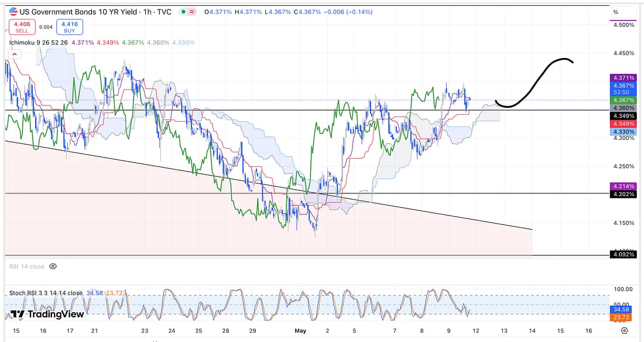The width and height of the screenshot is (644, 342).
Task: Click the 4.371% purple price label
Action: [x=621, y=78]
